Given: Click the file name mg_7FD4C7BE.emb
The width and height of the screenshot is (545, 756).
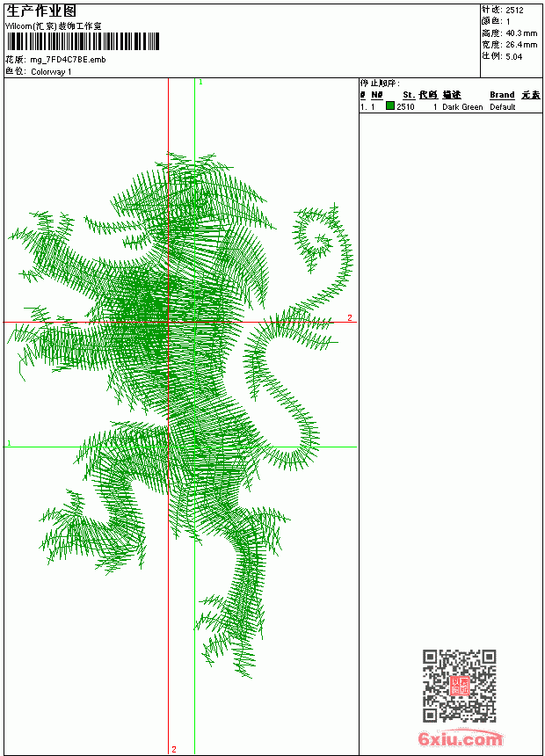Looking at the screenshot, I should pos(68,60).
